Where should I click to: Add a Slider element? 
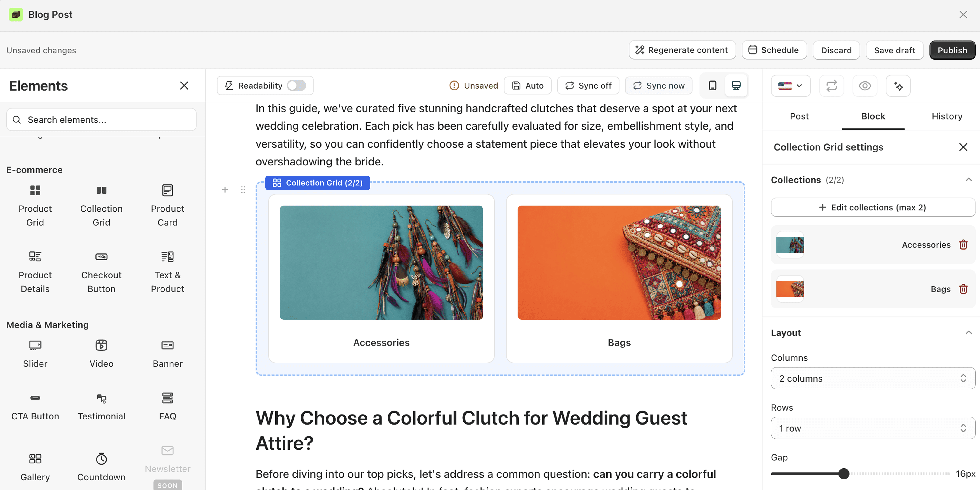(x=35, y=353)
